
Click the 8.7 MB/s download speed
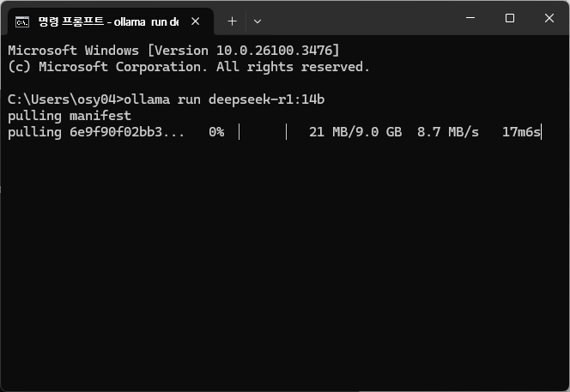pos(448,132)
